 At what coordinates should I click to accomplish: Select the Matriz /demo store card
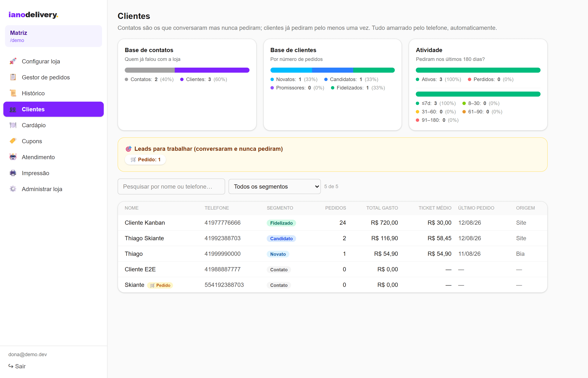(54, 36)
